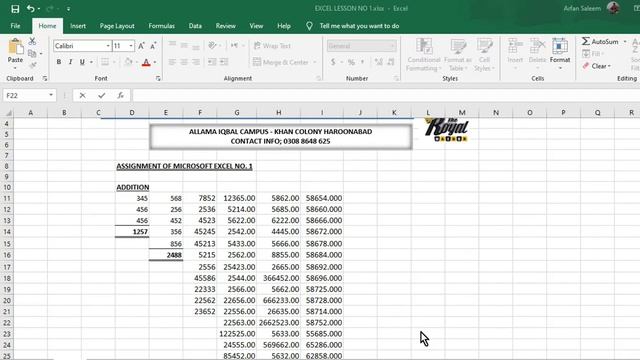
Task: Open Format as Table gallery
Action: [458, 55]
